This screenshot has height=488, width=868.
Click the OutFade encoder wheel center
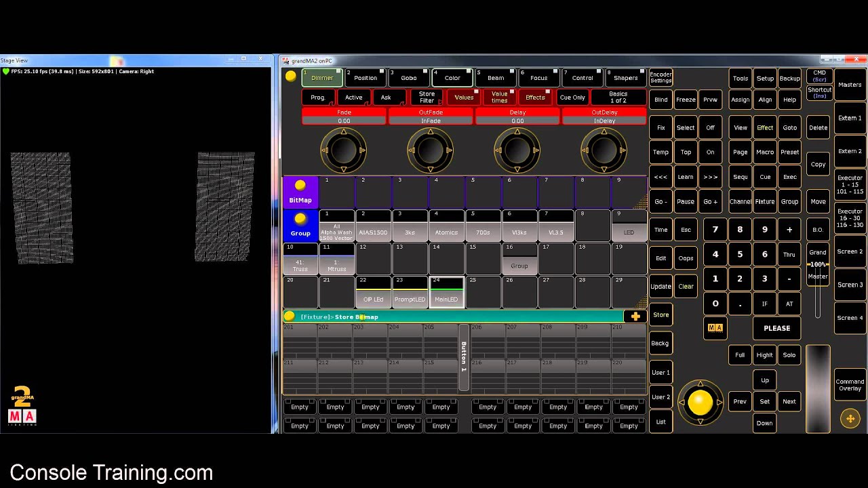tap(430, 150)
